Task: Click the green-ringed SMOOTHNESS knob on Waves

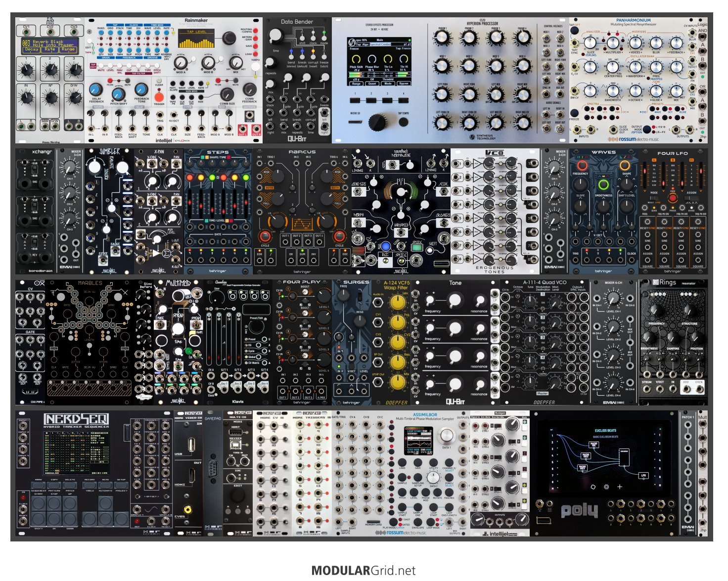Action: coord(603,185)
